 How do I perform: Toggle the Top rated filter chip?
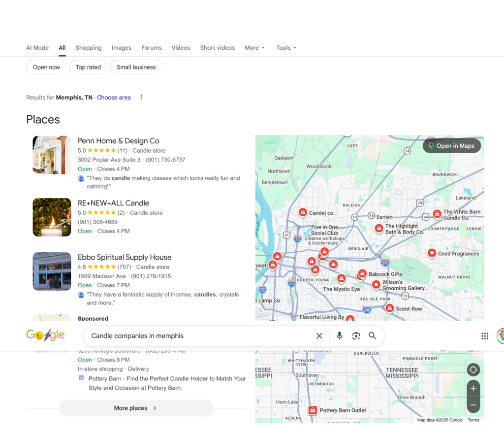[x=88, y=67]
